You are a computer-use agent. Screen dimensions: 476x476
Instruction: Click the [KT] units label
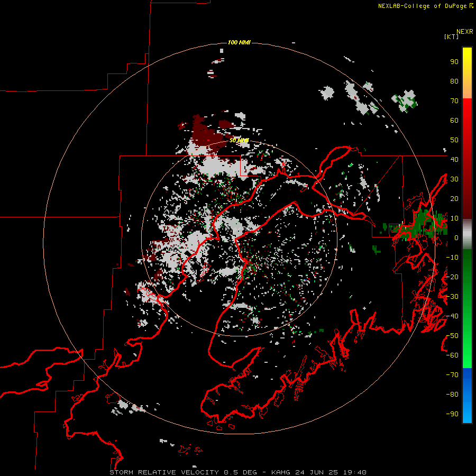pos(451,36)
